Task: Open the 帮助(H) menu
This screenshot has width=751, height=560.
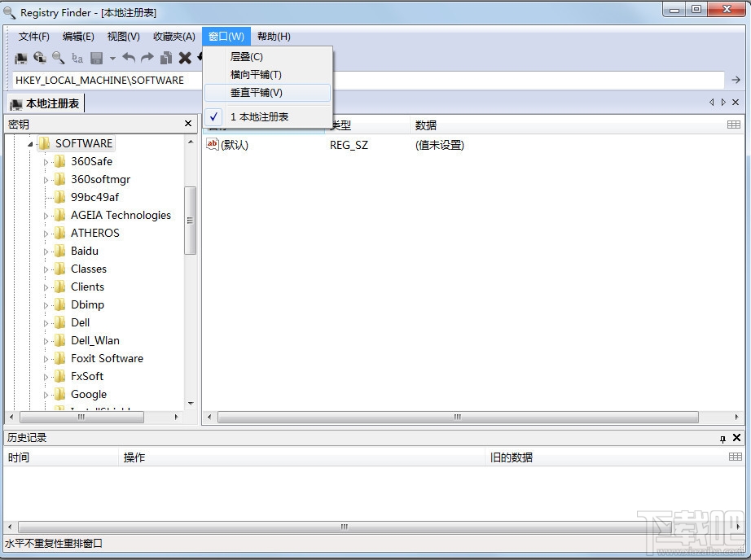Action: 273,36
